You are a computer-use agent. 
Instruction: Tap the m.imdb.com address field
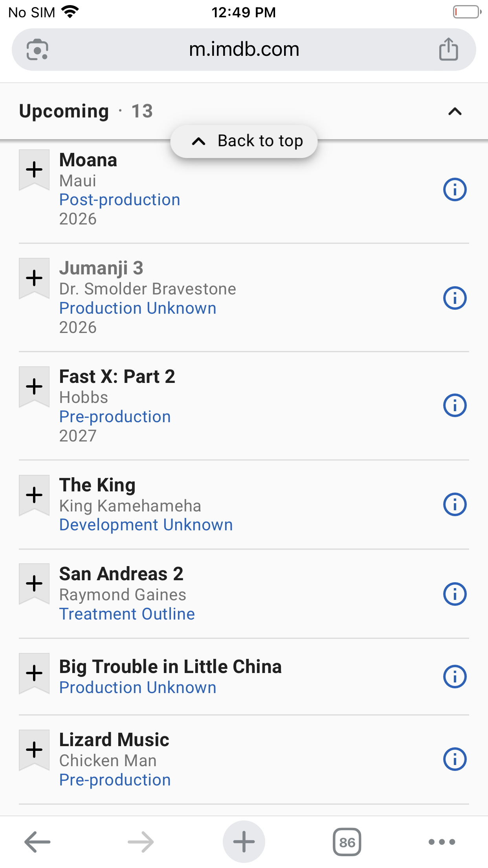[244, 50]
